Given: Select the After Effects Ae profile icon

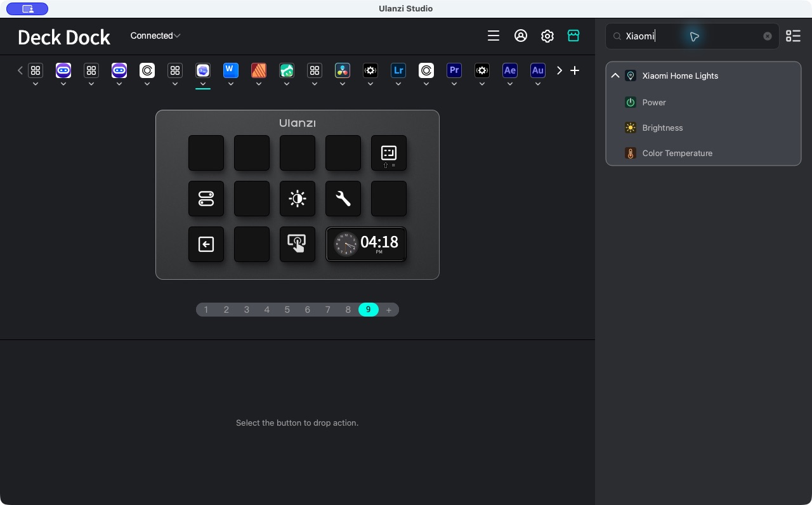Looking at the screenshot, I should tap(510, 70).
